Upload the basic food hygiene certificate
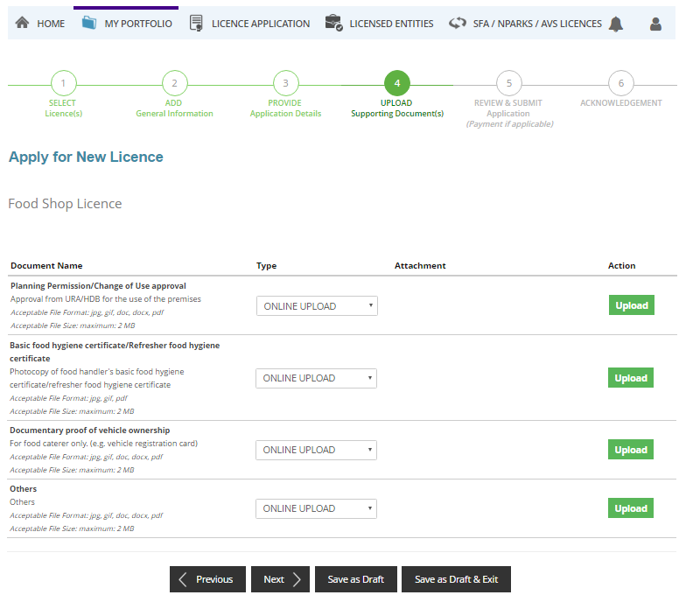Viewport: 700px width, 616px height. [x=631, y=377]
